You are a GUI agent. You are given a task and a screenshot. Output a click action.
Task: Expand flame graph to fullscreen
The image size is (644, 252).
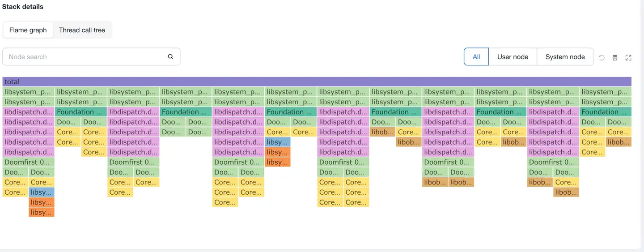coord(628,57)
